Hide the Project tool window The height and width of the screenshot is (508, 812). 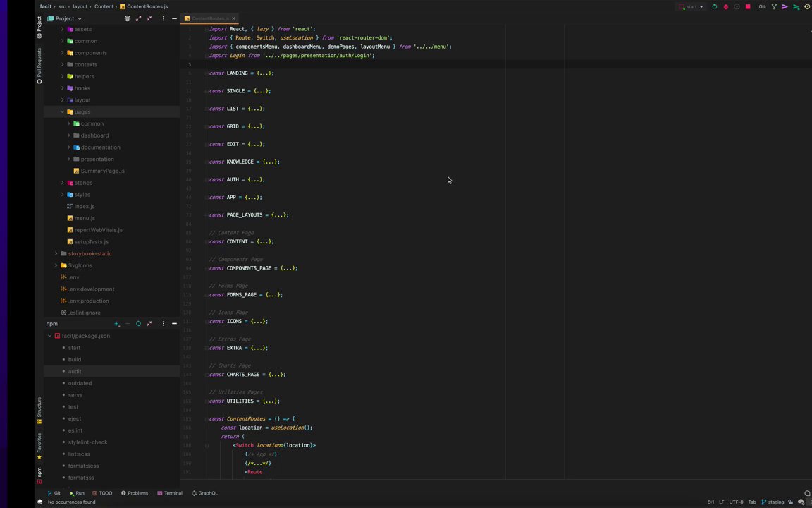pyautogui.click(x=175, y=18)
